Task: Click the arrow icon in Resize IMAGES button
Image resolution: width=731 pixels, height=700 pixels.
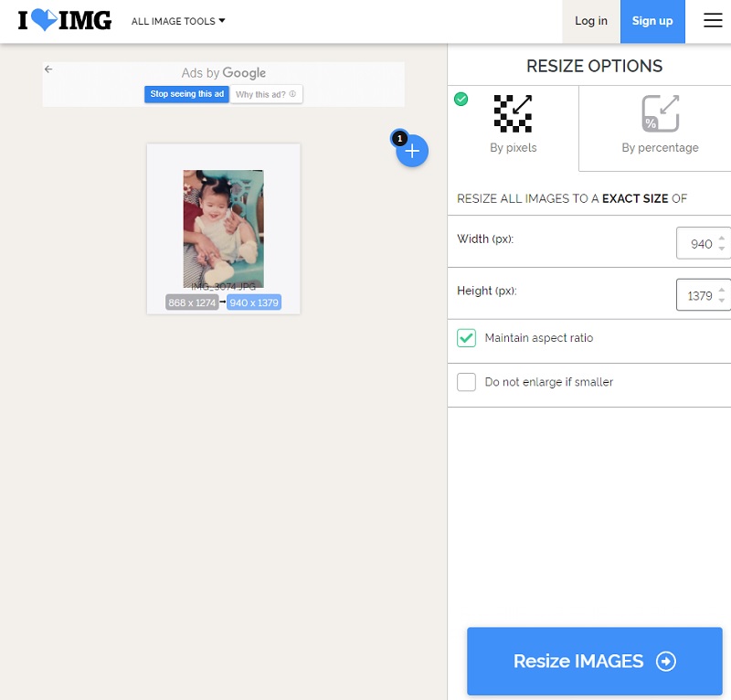Action: pyautogui.click(x=666, y=662)
